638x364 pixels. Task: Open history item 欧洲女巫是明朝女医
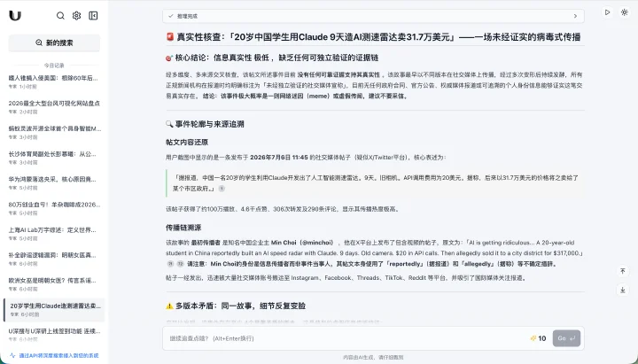coord(54,284)
